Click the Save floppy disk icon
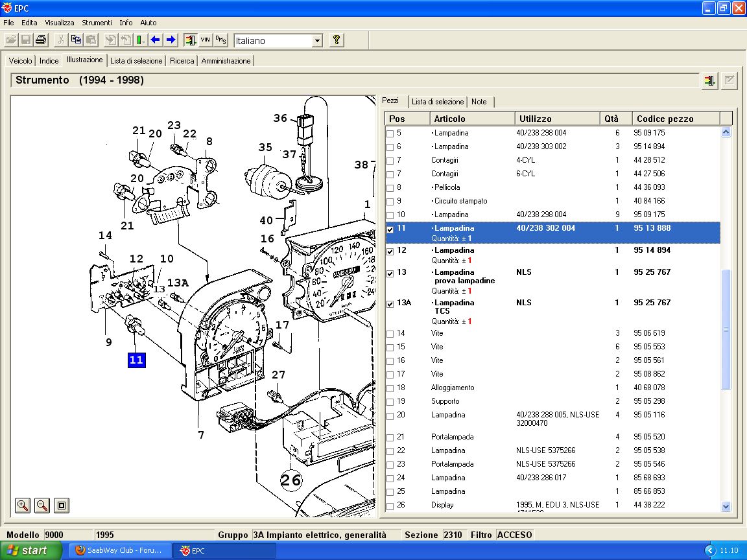This screenshot has height=560, width=747. pos(26,40)
